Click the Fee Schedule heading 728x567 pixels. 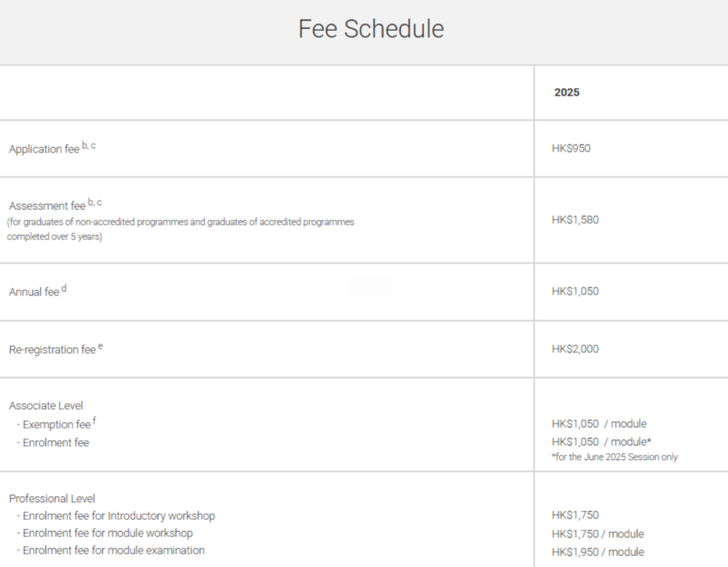click(371, 29)
